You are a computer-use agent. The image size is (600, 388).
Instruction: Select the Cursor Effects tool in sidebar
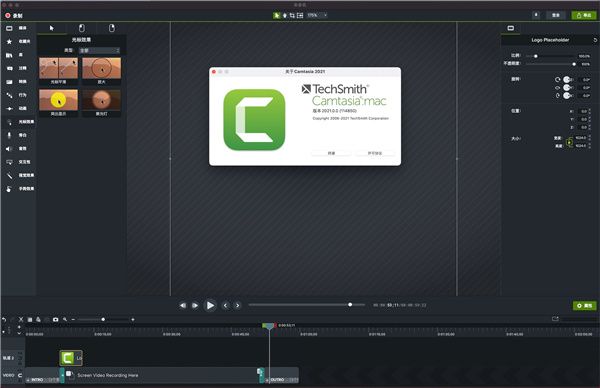pos(19,122)
